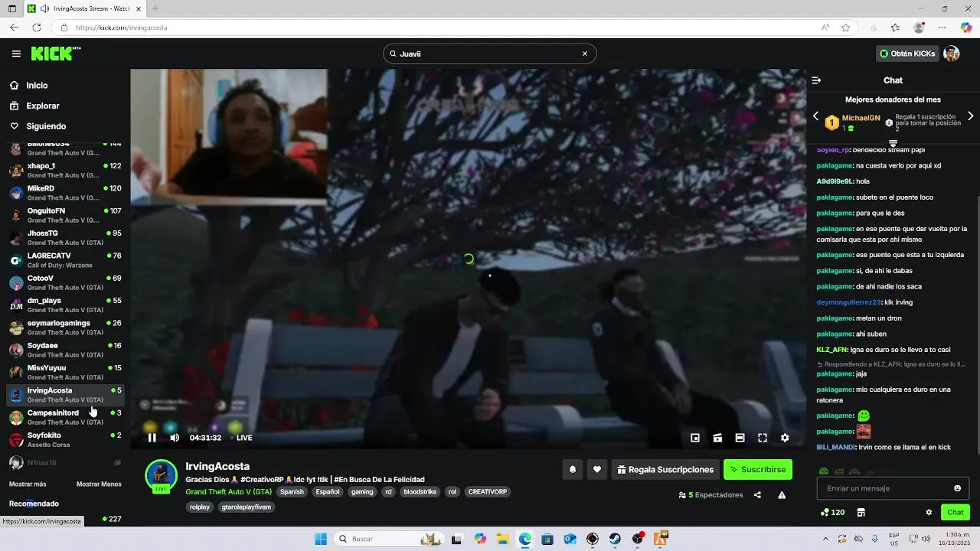
Task: Report stream using warning triangle icon
Action: pyautogui.click(x=782, y=495)
